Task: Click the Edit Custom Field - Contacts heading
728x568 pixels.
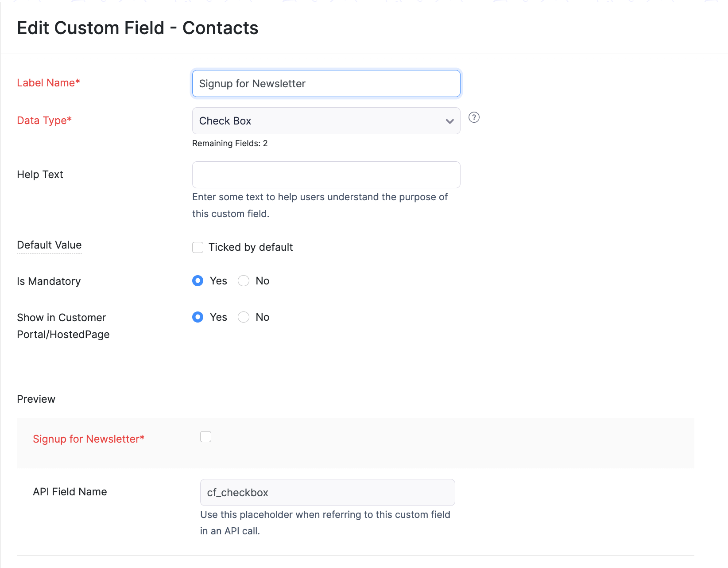Action: pos(138,28)
